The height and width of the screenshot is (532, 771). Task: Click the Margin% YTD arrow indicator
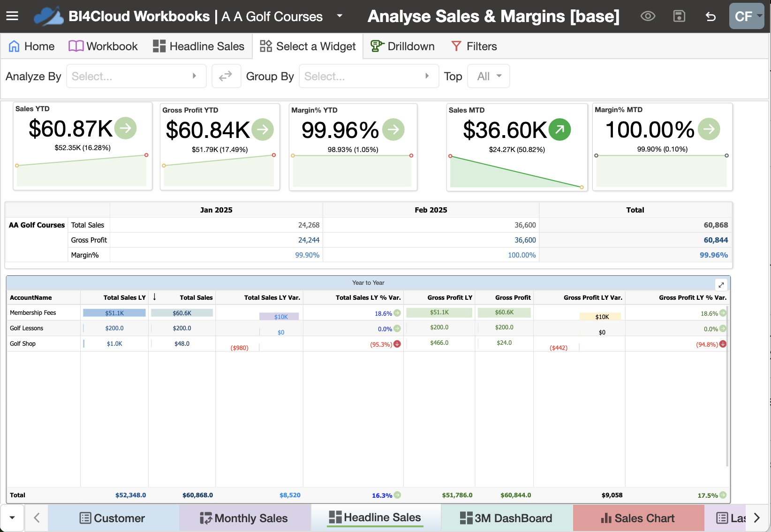pyautogui.click(x=393, y=129)
